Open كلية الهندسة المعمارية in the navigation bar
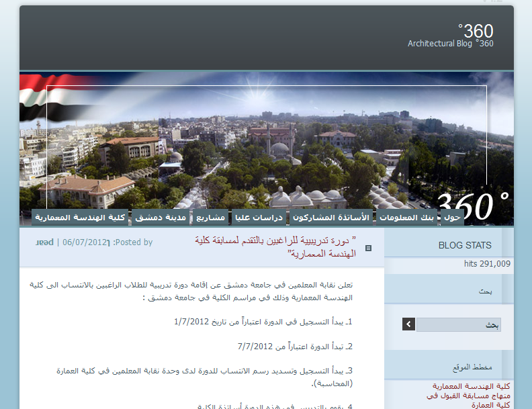532x409 pixels. [x=80, y=218]
